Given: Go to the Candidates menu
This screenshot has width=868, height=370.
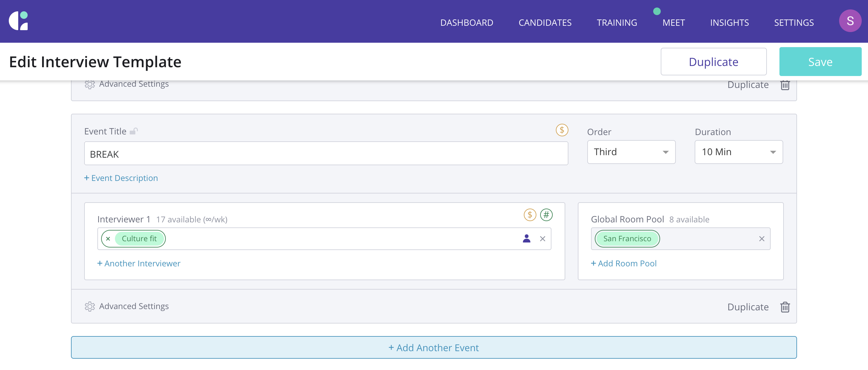Looking at the screenshot, I should tap(545, 23).
